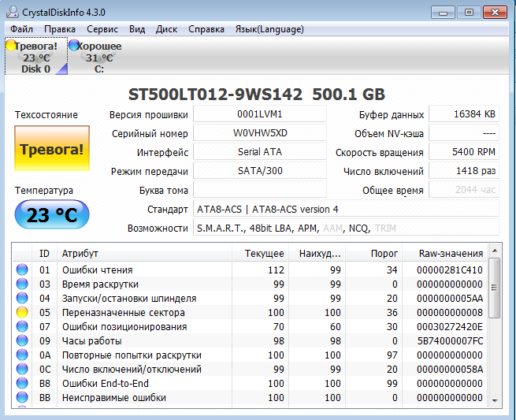Image resolution: width=516 pixels, height=420 pixels.
Task: Click yellow status orb on Disk 0 tab
Action: tap(10, 45)
